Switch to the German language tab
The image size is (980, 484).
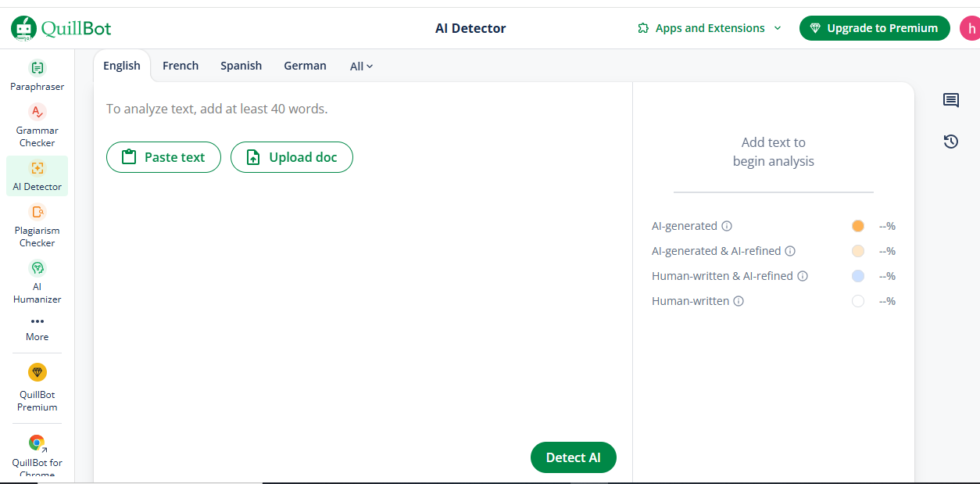(305, 66)
